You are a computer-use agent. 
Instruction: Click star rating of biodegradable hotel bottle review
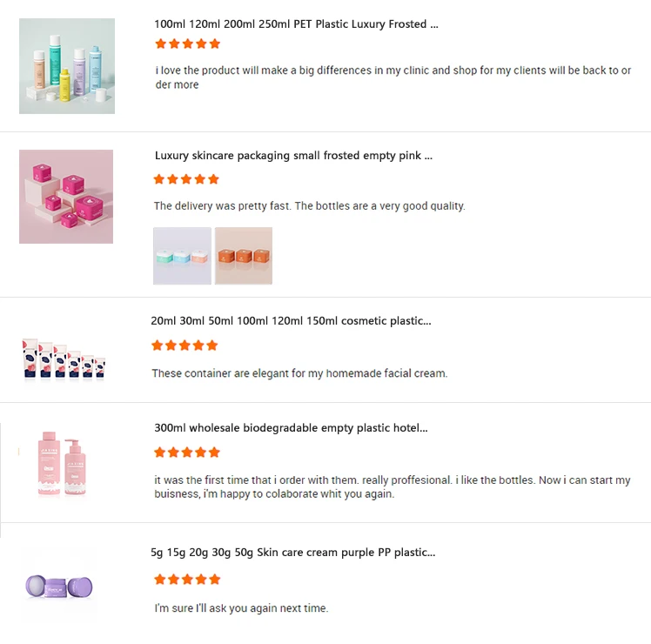click(x=187, y=453)
